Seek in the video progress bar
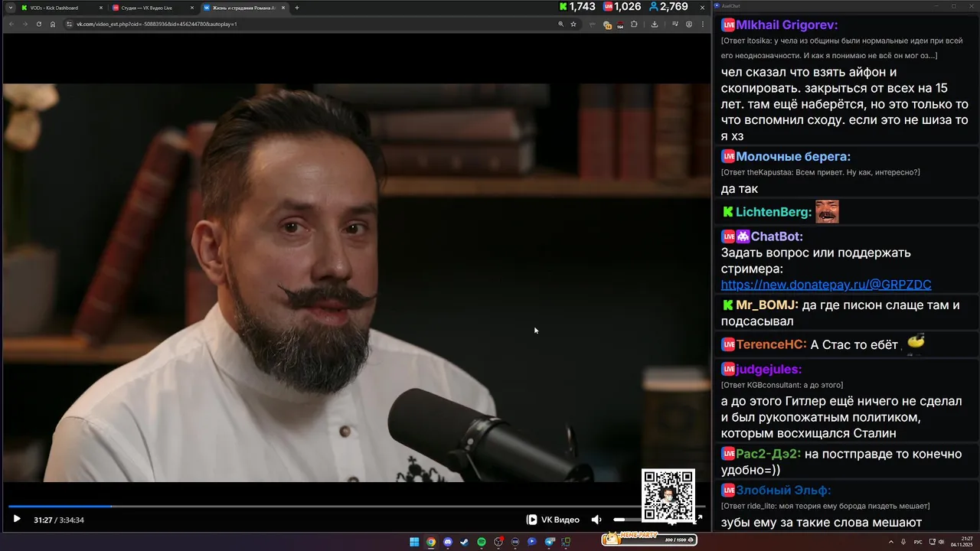Viewport: 980px width, 551px height. coord(357,506)
